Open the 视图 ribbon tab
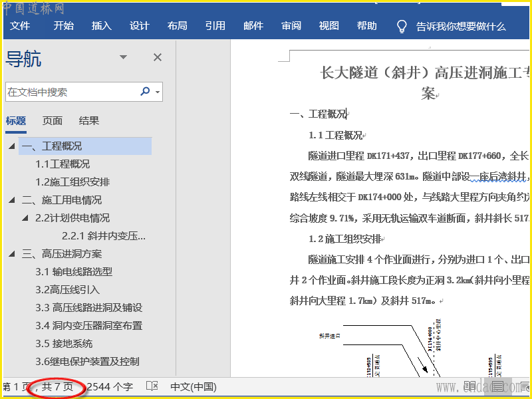This screenshot has height=399, width=532. click(x=329, y=26)
